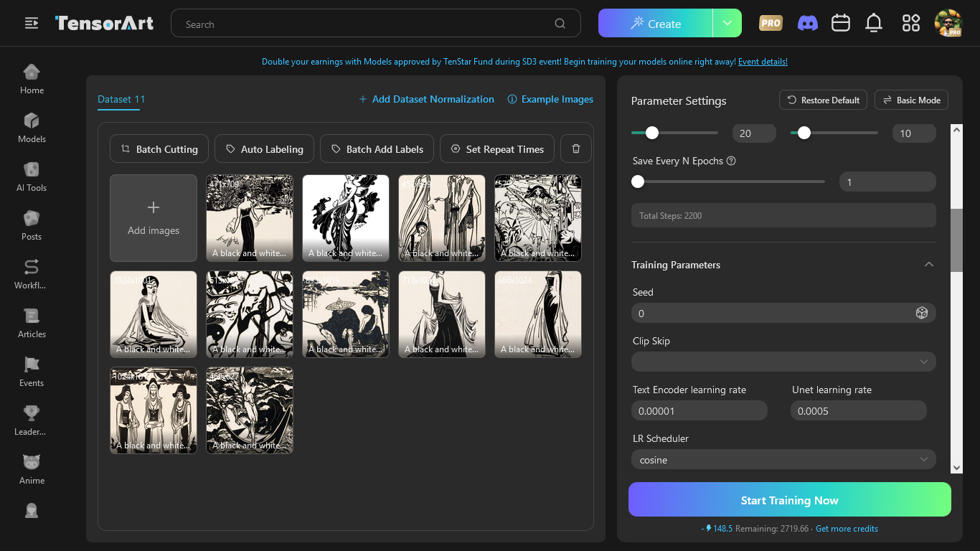The width and height of the screenshot is (980, 551).
Task: Randomize seed with the dice icon
Action: [922, 313]
